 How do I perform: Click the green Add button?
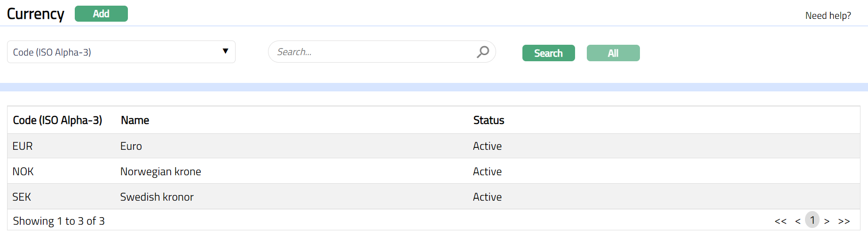(x=101, y=14)
